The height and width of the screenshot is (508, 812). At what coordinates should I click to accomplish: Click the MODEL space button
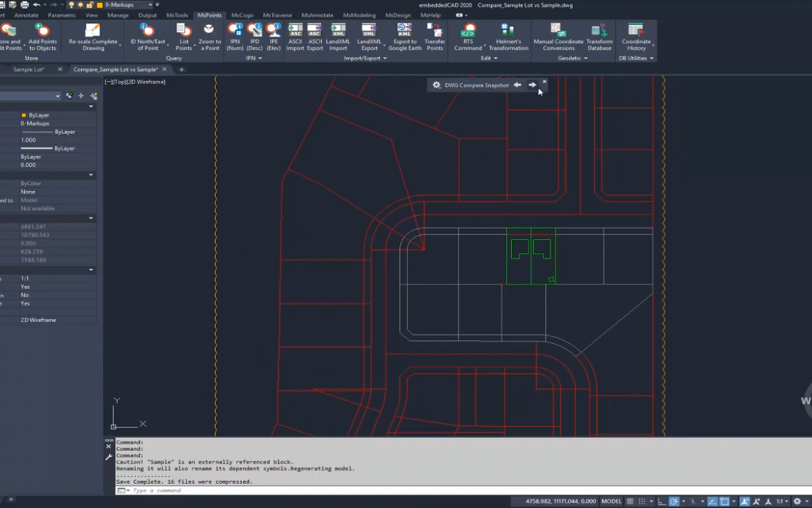[x=611, y=501]
